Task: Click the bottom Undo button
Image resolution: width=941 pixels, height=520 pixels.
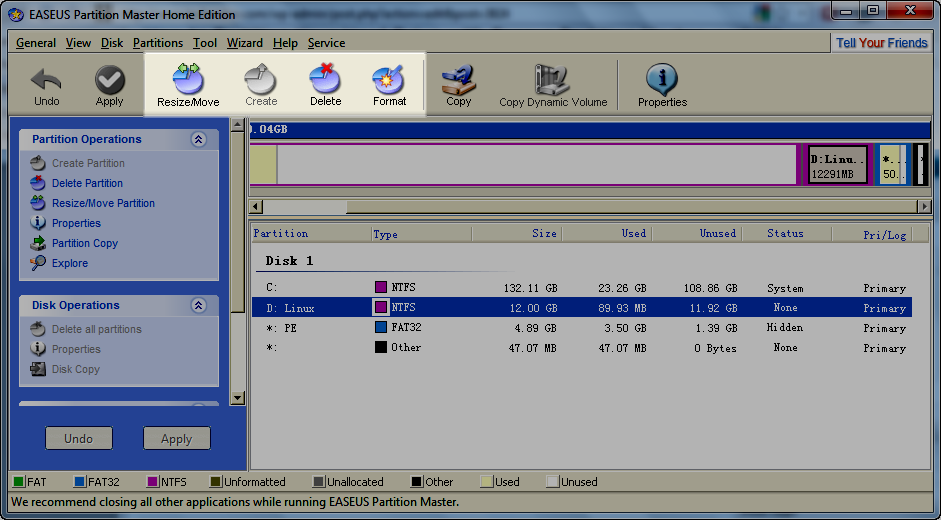Action: click(79, 438)
